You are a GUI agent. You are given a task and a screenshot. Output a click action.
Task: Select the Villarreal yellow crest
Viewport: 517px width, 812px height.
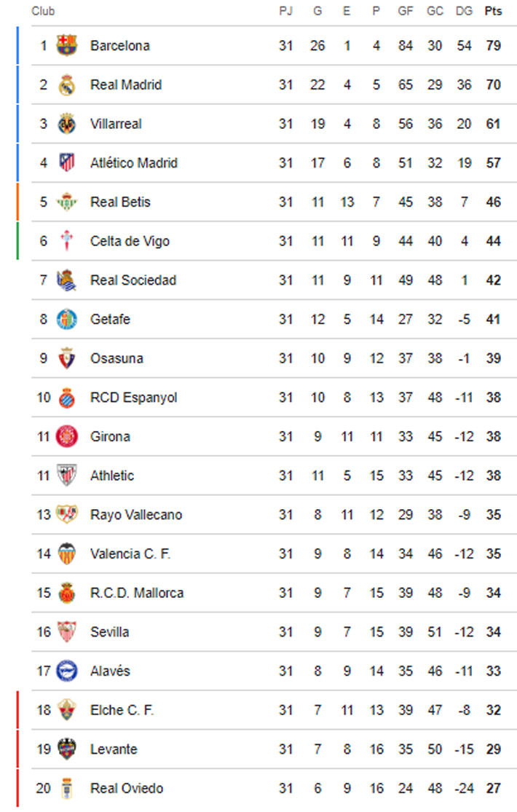tap(67, 124)
